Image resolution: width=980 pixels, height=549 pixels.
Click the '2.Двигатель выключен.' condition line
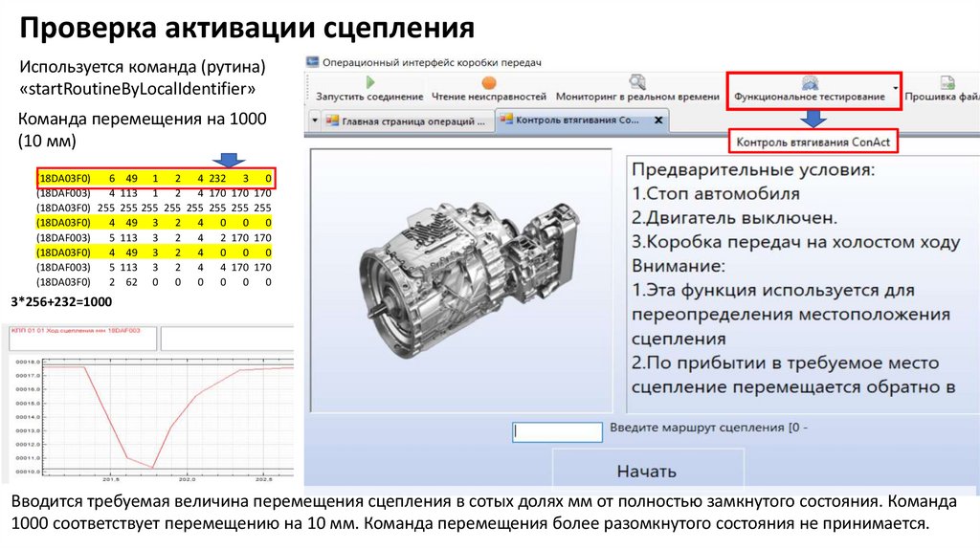tap(734, 218)
